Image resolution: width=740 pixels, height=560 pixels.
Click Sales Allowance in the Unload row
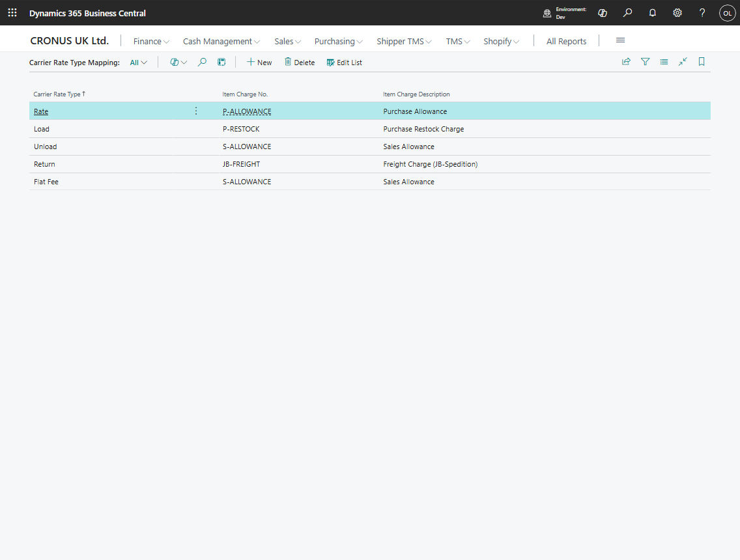[408, 147]
